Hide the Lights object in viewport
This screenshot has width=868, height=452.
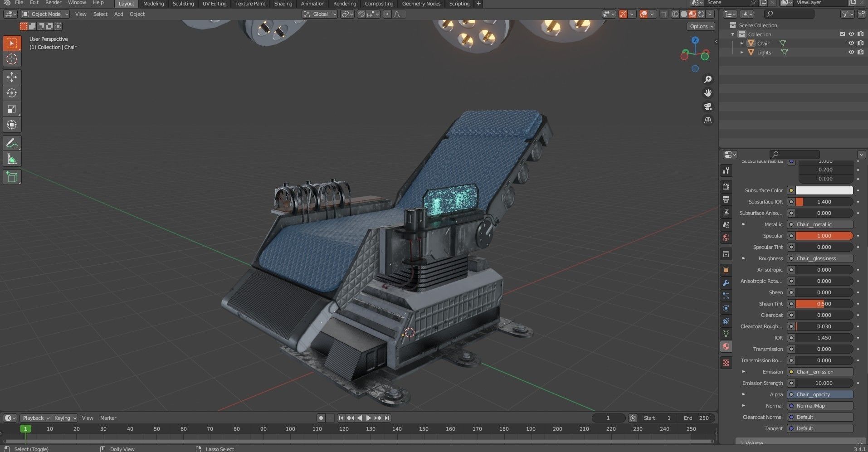pyautogui.click(x=851, y=53)
